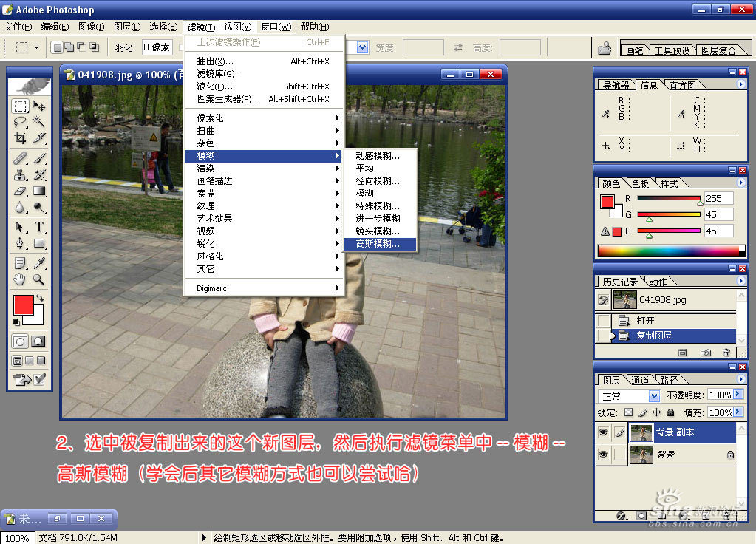The image size is (756, 544).
Task: Select the Zoom tool
Action: (x=39, y=279)
